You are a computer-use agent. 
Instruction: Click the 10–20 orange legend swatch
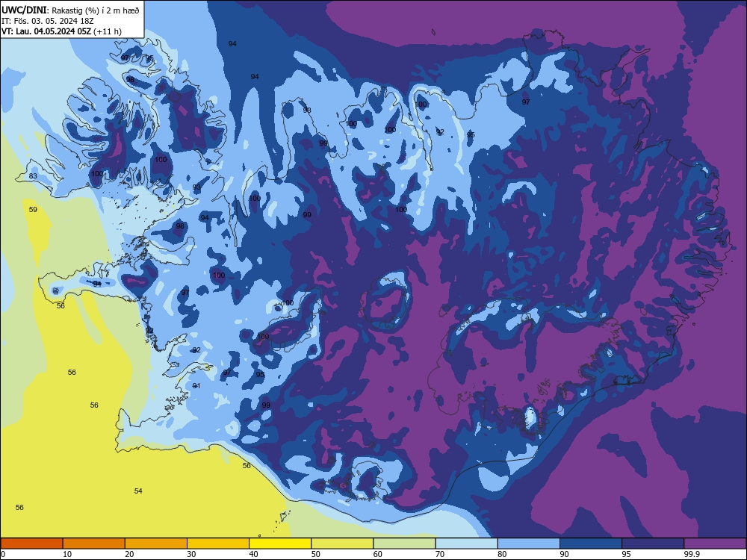(94, 544)
